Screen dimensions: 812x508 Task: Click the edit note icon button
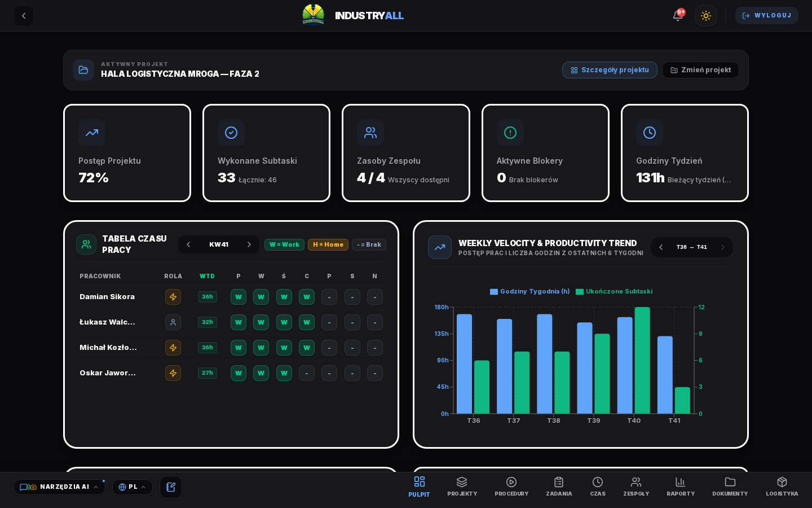(x=171, y=487)
